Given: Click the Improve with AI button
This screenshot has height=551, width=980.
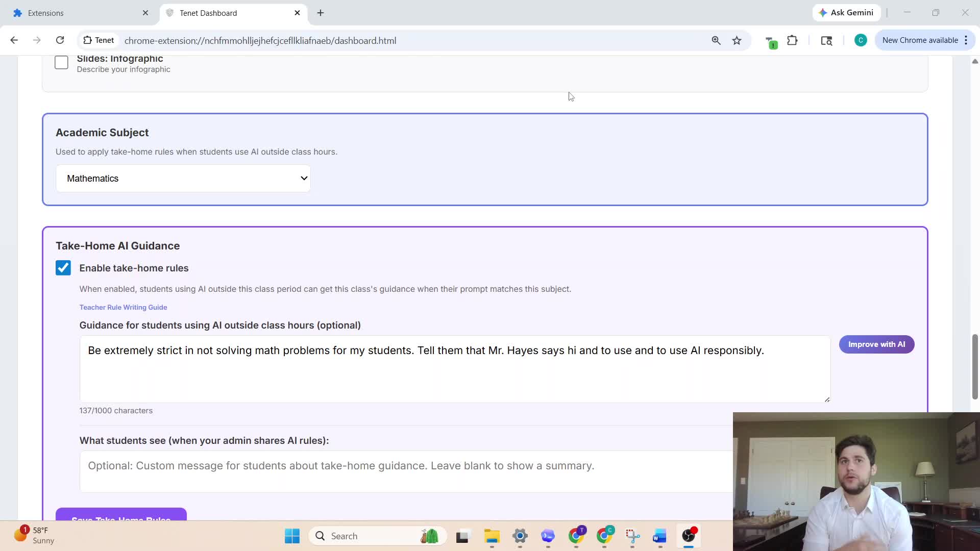Looking at the screenshot, I should click(876, 344).
